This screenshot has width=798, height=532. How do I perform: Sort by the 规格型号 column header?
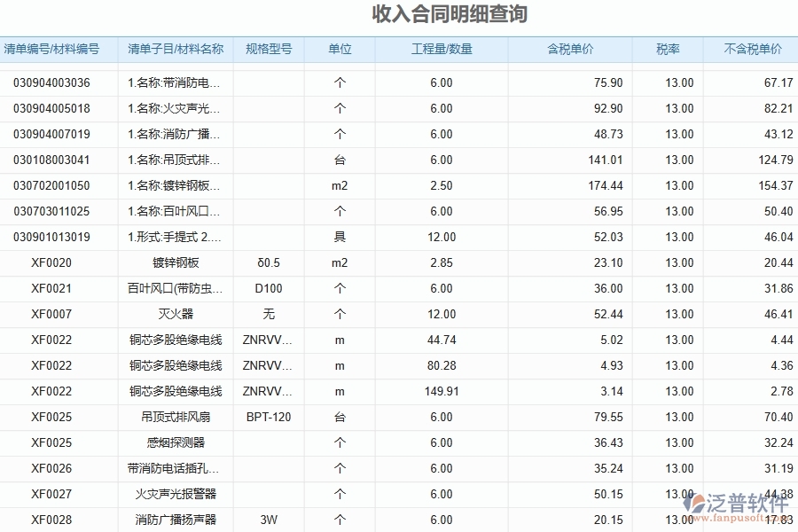(269, 50)
